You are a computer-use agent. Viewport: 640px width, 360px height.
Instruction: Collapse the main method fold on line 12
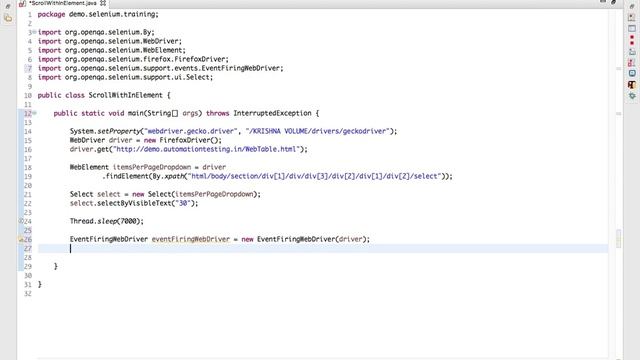[x=34, y=113]
